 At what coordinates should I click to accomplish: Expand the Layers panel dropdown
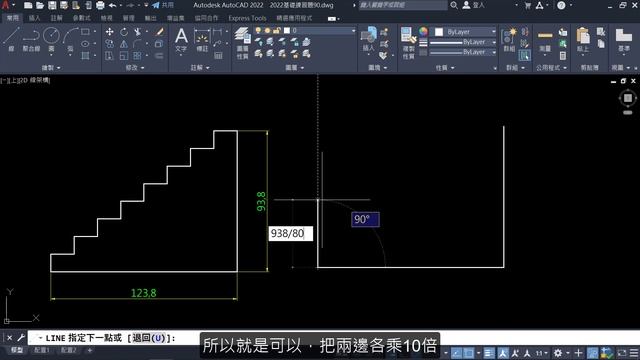click(294, 68)
